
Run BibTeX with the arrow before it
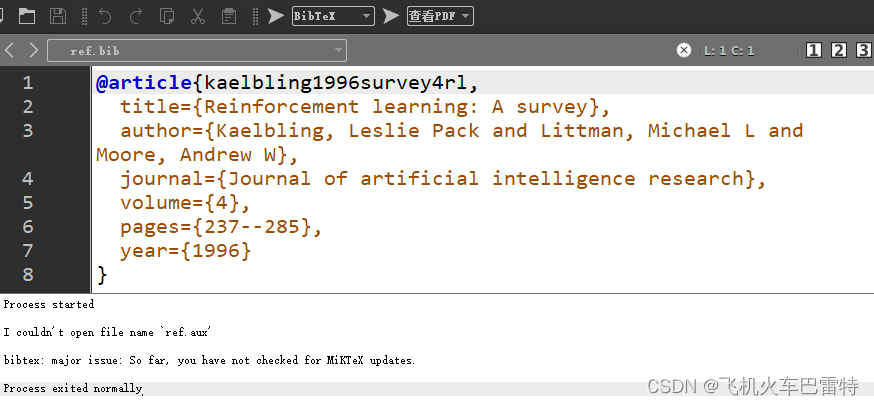point(276,15)
